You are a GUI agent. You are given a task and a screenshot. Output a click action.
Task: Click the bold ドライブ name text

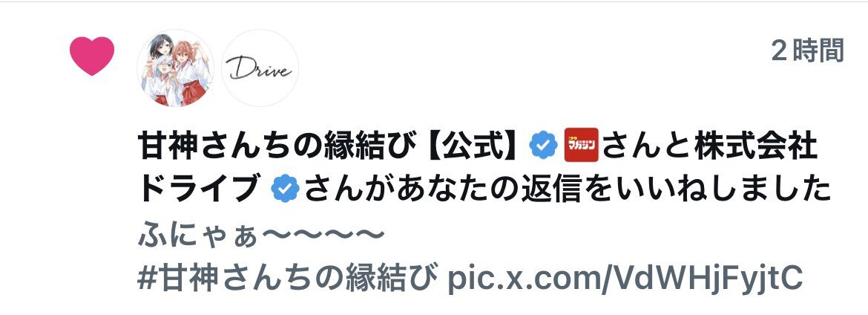point(200,189)
